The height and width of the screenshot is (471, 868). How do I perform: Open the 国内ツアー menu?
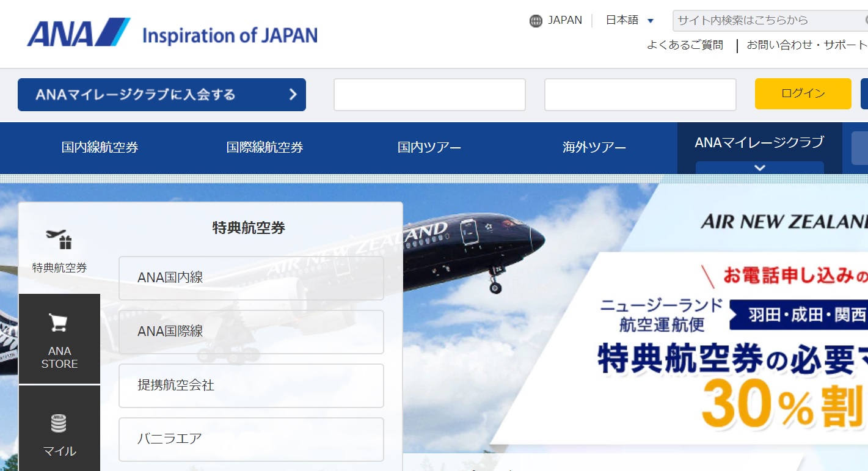429,147
